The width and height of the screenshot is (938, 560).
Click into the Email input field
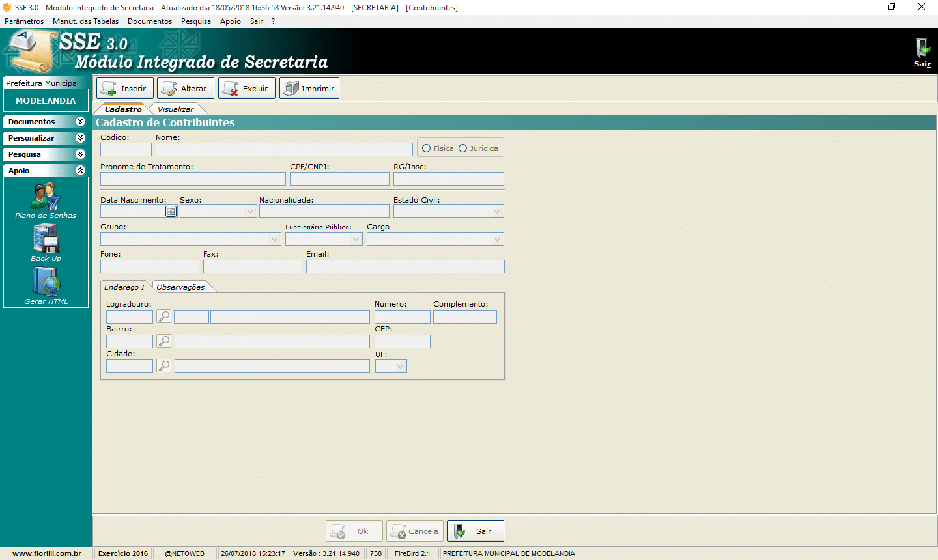405,266
